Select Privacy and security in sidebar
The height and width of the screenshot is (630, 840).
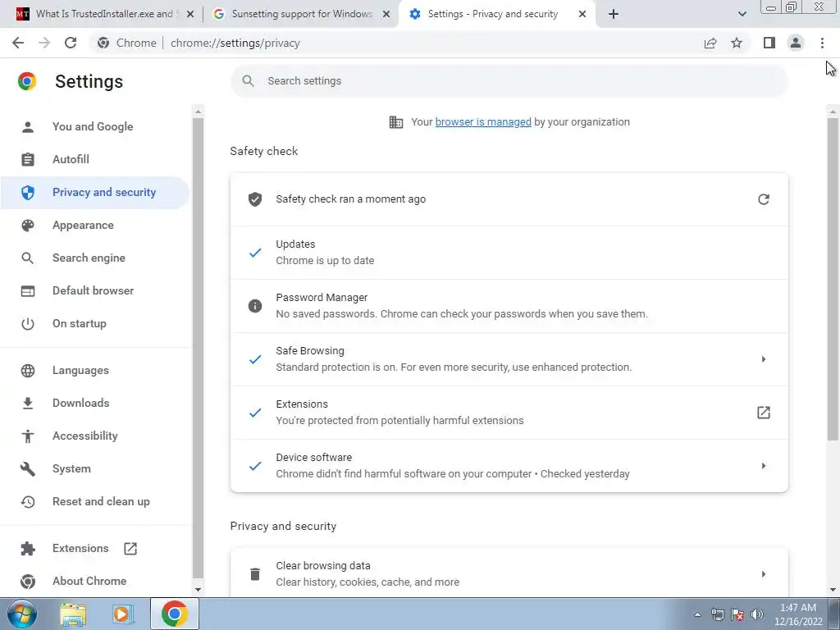coord(95,192)
